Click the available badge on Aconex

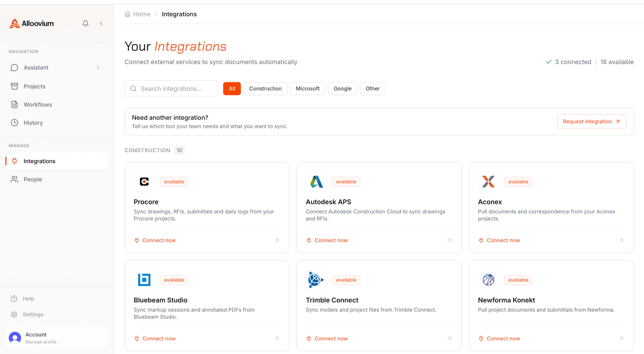coord(518,182)
